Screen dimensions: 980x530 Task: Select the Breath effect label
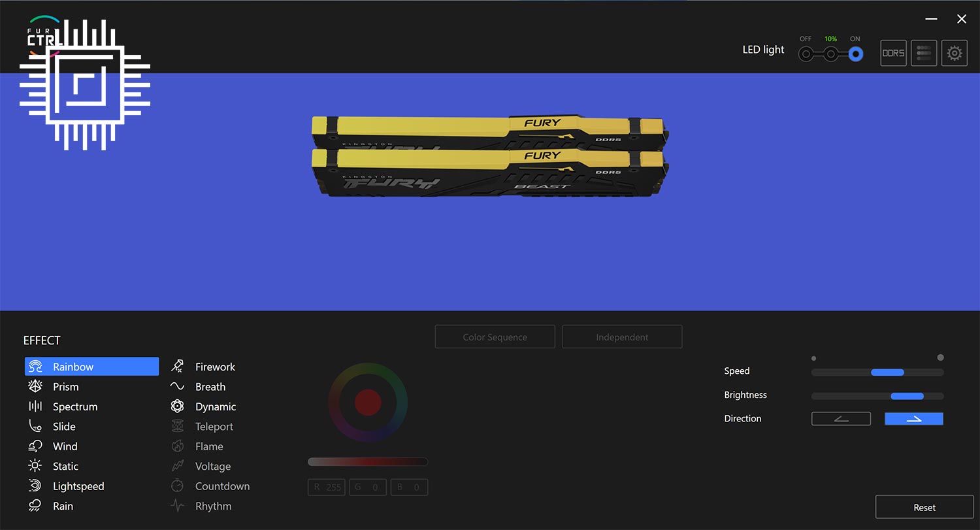coord(210,387)
